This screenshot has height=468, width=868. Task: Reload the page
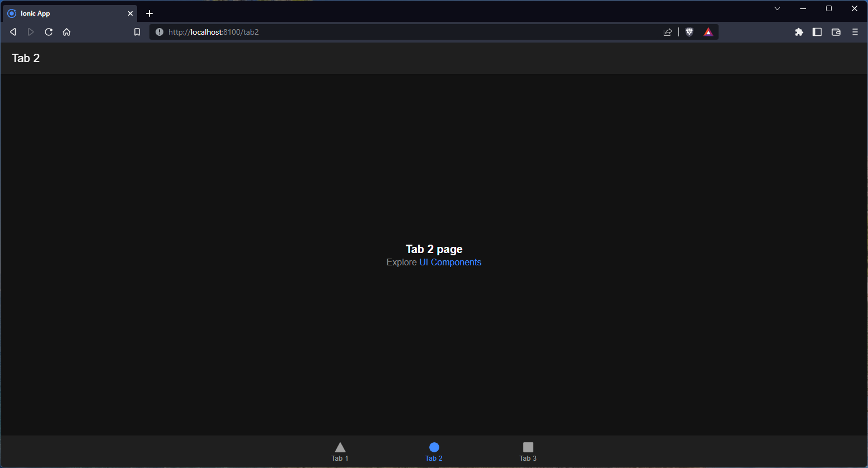click(49, 32)
